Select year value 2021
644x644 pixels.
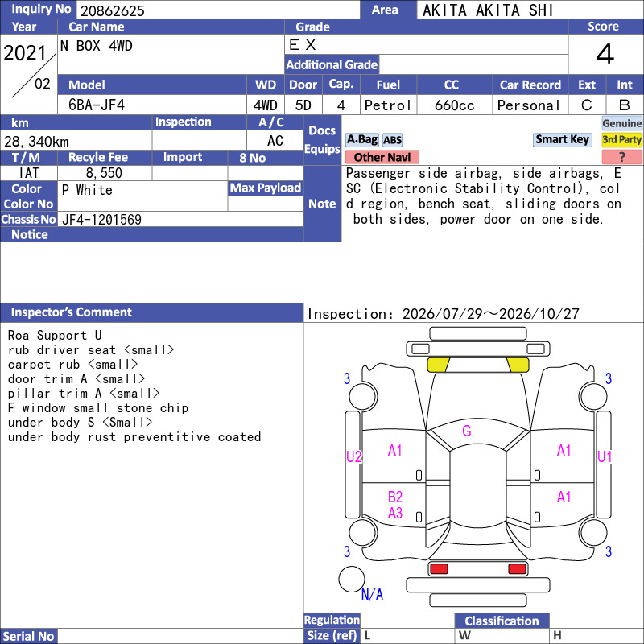(25, 53)
